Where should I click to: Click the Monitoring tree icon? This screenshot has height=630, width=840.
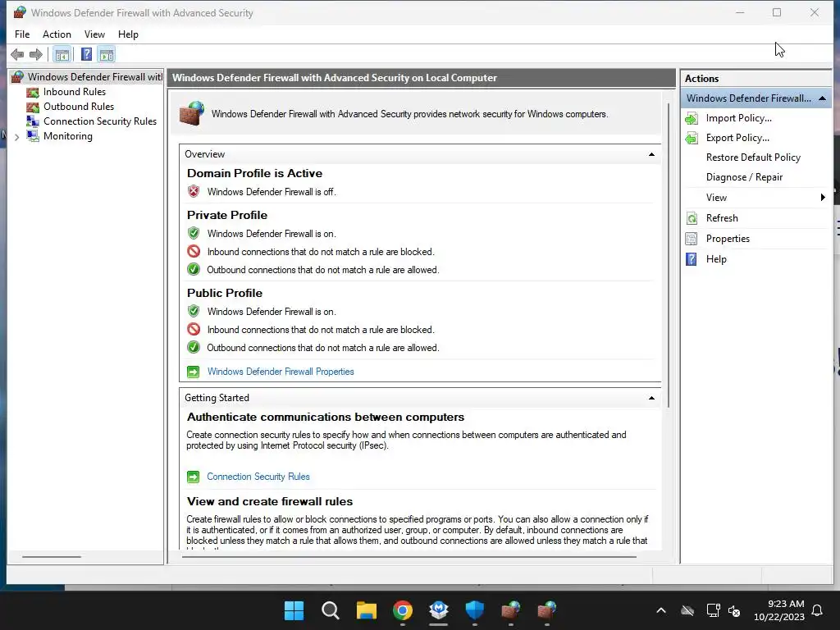(33, 136)
